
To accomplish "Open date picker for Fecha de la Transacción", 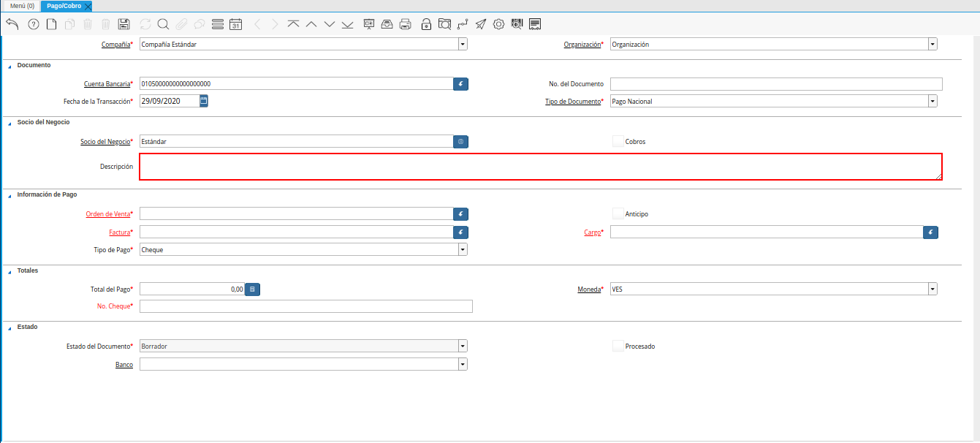I will tap(204, 101).
